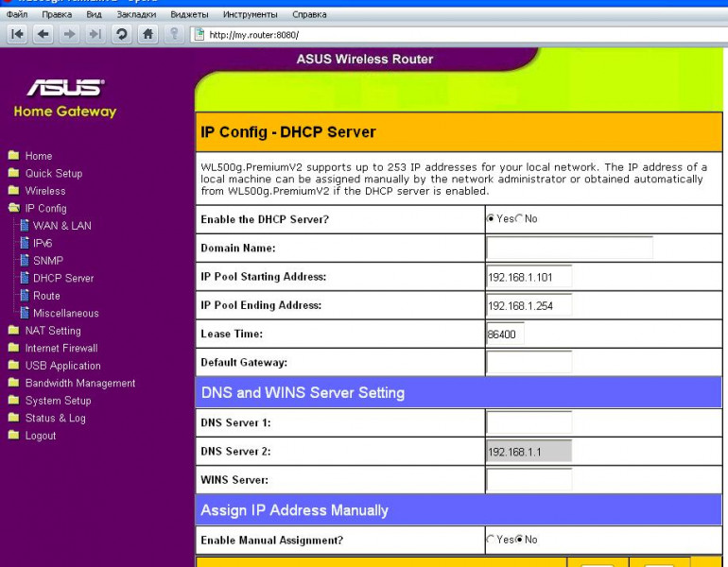
Task: Open the SNMP settings link
Action: pyautogui.click(x=48, y=261)
